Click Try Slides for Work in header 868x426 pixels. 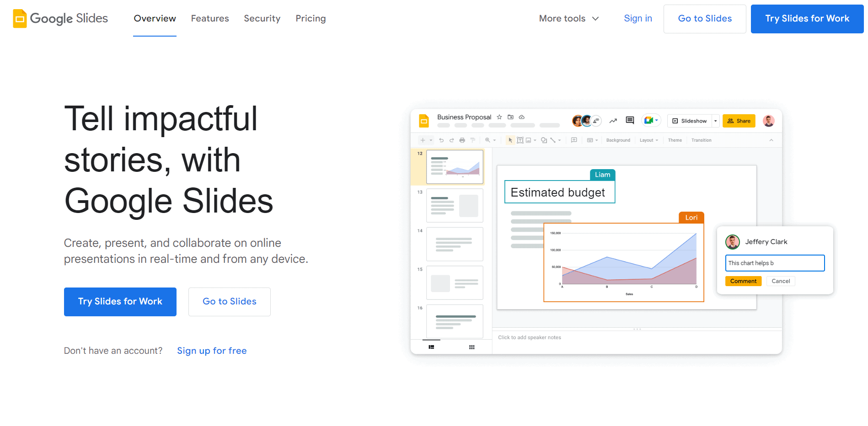807,19
